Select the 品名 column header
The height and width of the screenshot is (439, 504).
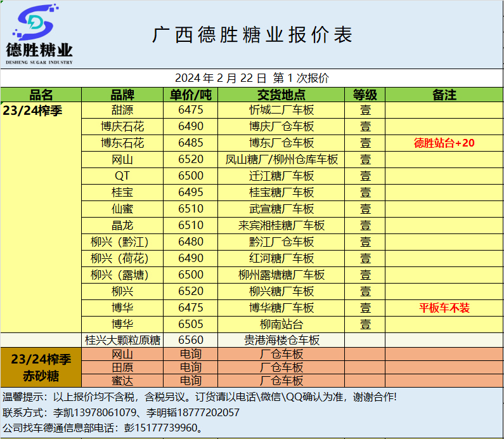point(41,95)
